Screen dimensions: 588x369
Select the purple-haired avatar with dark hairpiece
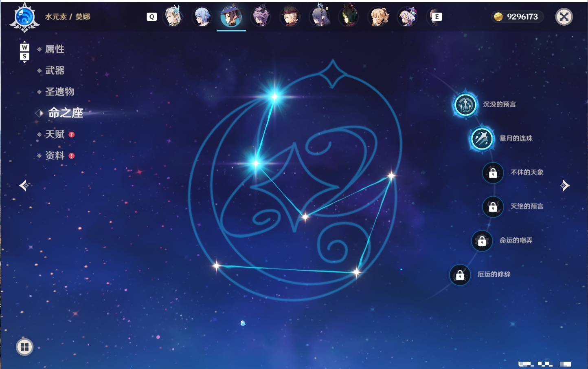(x=261, y=17)
